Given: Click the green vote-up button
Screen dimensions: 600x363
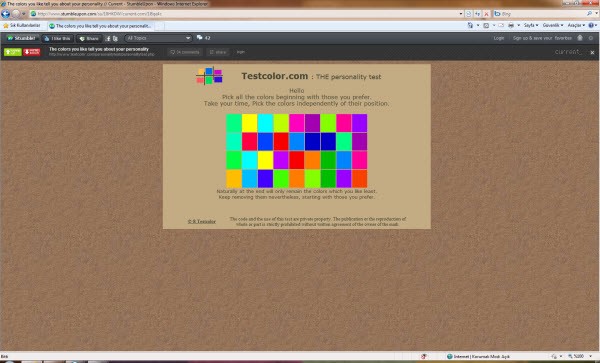Looking at the screenshot, I should (13, 52).
